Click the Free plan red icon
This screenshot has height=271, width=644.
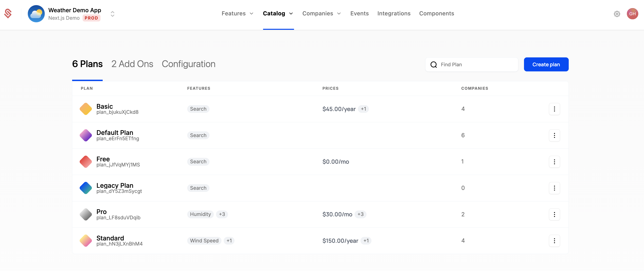coord(86,161)
